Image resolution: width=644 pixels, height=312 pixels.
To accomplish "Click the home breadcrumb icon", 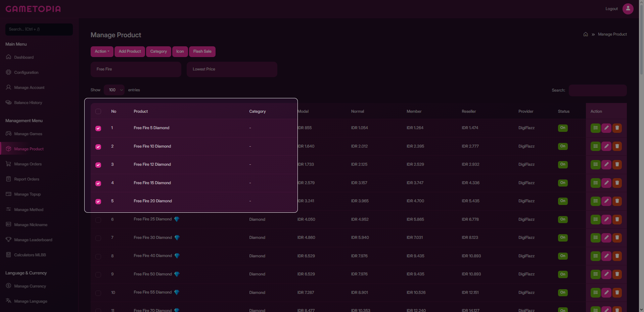I will 586,34.
